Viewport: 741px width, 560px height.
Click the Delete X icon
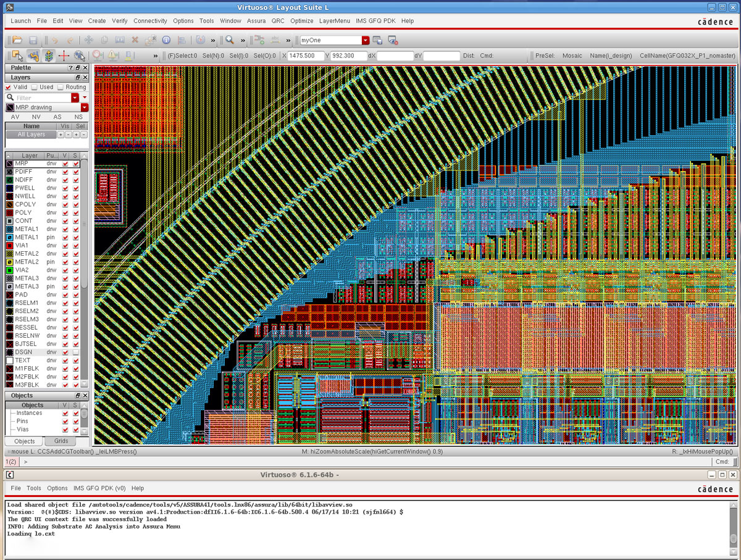135,40
